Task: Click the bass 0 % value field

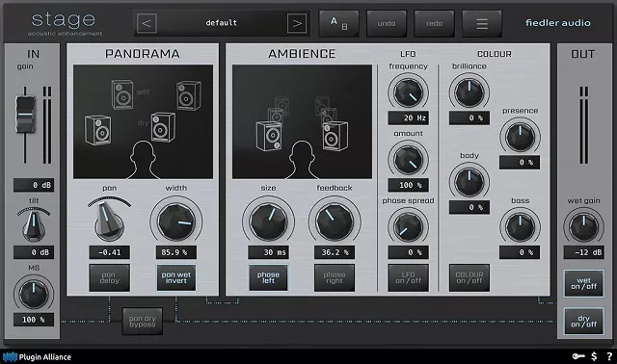Action: 520,252
